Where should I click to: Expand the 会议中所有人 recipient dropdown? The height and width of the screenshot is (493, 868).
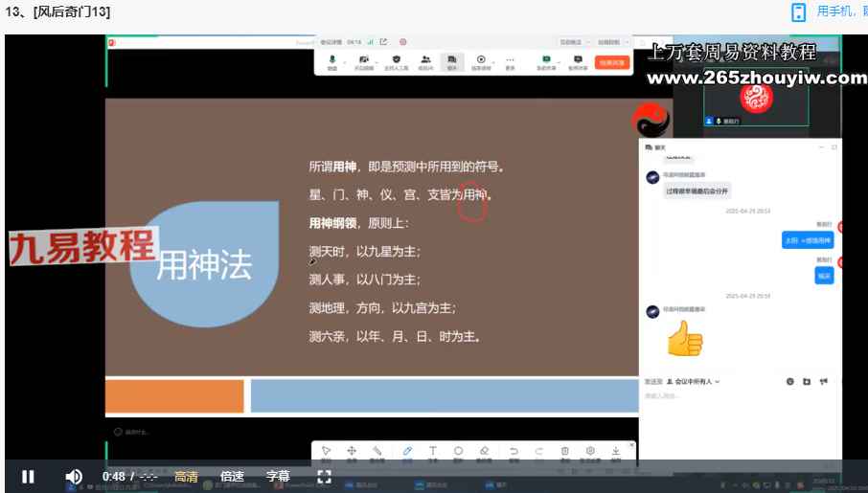pos(696,381)
